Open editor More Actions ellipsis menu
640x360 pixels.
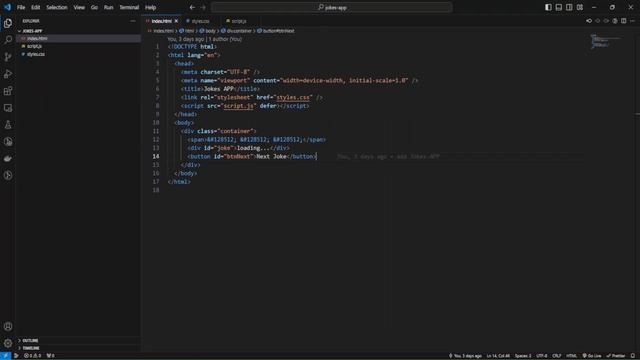632,21
